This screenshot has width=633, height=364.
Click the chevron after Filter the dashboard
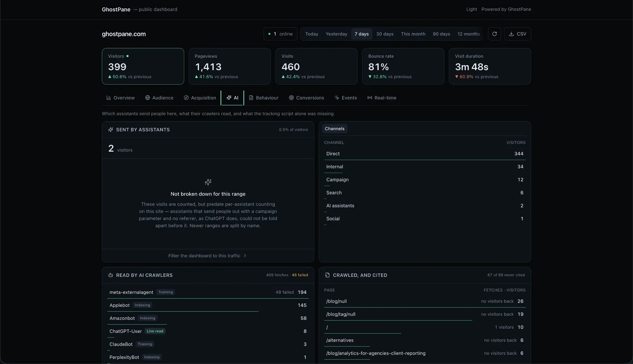click(245, 256)
